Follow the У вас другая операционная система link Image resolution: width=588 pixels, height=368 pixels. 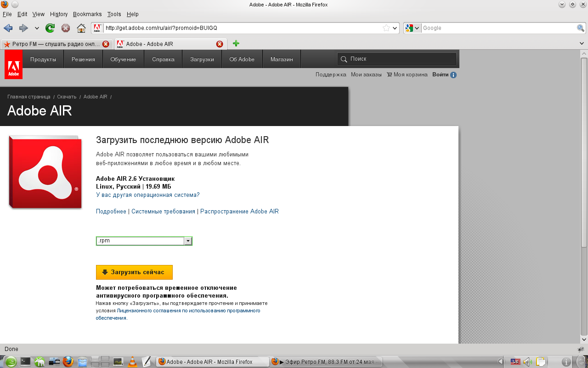[x=148, y=195]
